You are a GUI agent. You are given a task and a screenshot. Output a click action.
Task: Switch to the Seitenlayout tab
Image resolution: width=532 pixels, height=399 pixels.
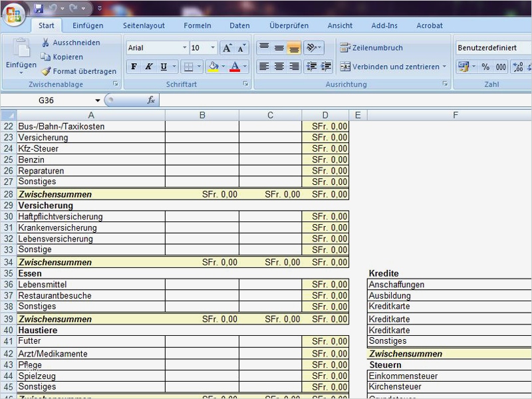click(144, 25)
